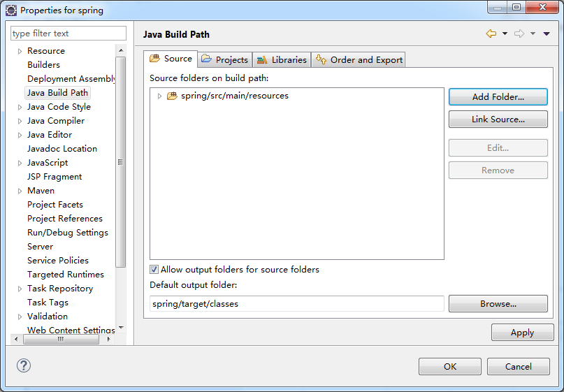Expand the Java Compiler category
The width and height of the screenshot is (564, 392).
pyautogui.click(x=20, y=121)
